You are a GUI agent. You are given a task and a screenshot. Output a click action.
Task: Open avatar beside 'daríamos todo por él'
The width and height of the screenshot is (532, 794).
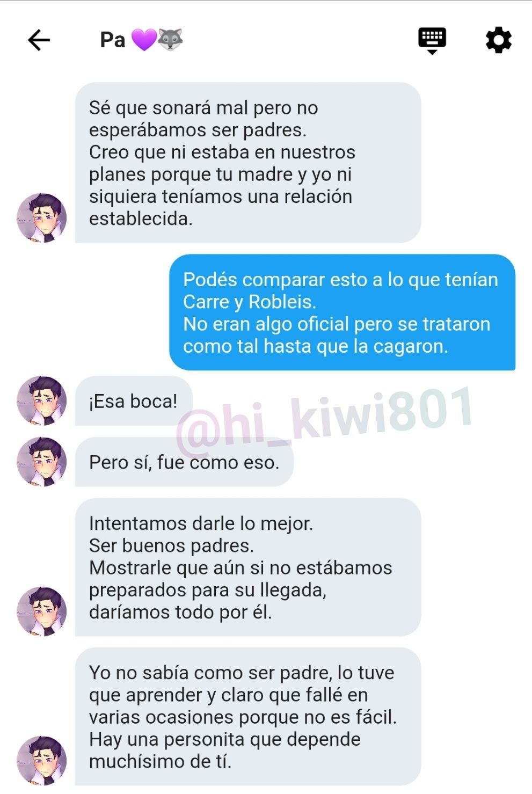tap(42, 611)
